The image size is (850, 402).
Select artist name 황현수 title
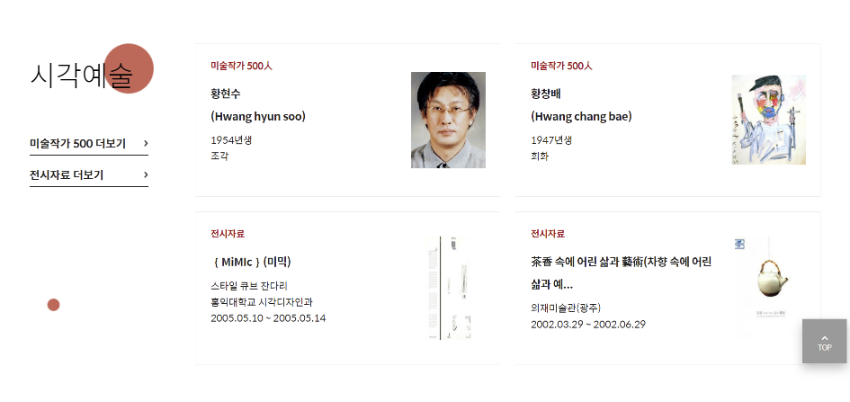pyautogui.click(x=226, y=94)
